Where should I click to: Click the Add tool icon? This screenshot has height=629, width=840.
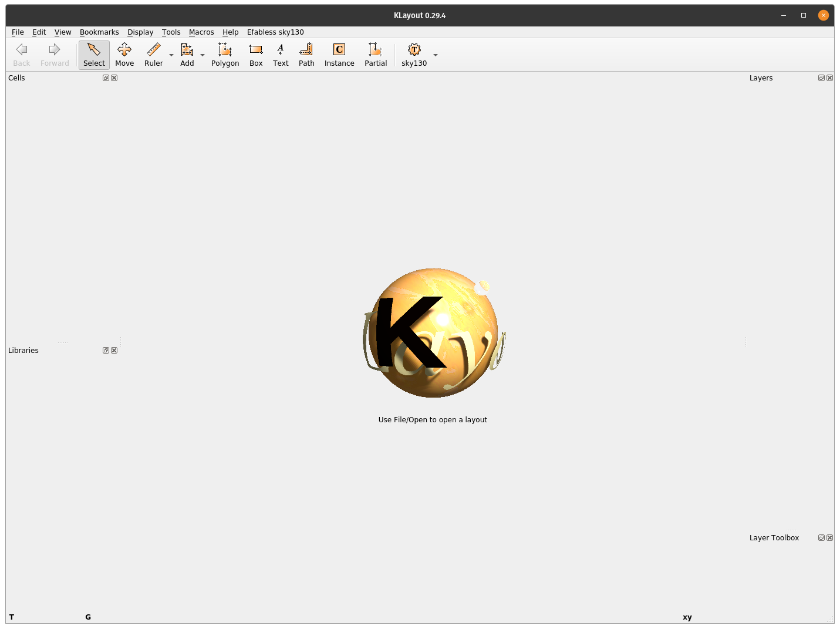click(x=187, y=55)
